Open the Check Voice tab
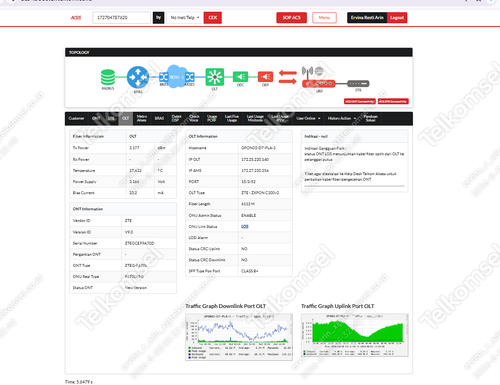 pyautogui.click(x=194, y=118)
